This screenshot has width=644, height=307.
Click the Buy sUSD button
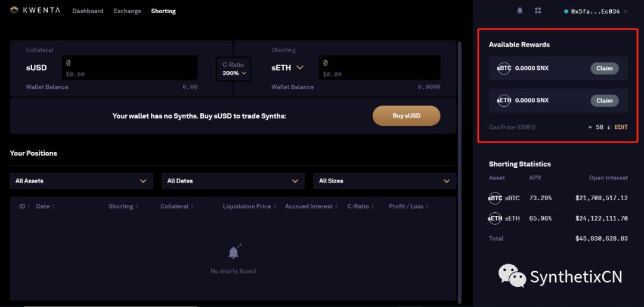coord(406,116)
